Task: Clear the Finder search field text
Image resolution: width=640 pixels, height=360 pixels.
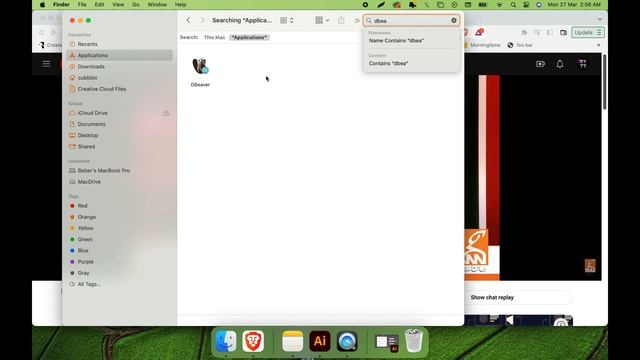Action: 453,20
